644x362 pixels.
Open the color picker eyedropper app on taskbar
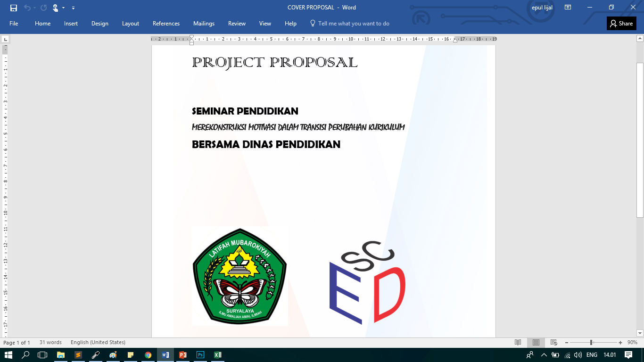point(95,355)
